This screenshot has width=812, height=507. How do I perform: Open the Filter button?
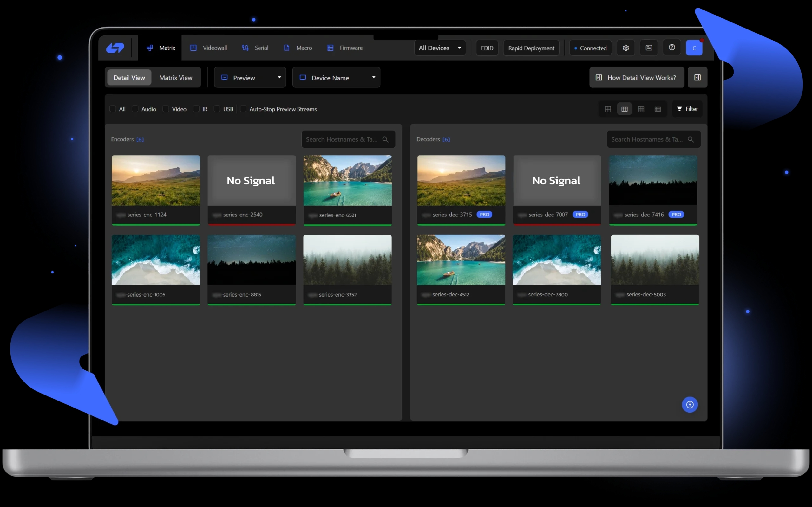pos(687,109)
